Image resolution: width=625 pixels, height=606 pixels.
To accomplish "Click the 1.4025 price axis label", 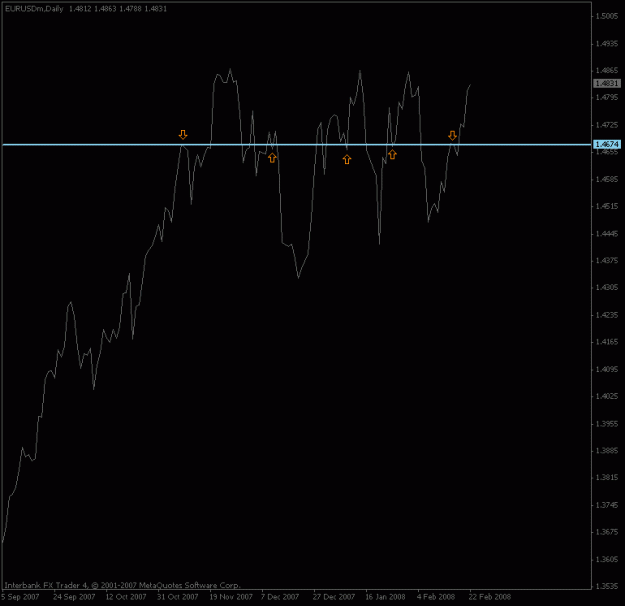I will point(607,396).
